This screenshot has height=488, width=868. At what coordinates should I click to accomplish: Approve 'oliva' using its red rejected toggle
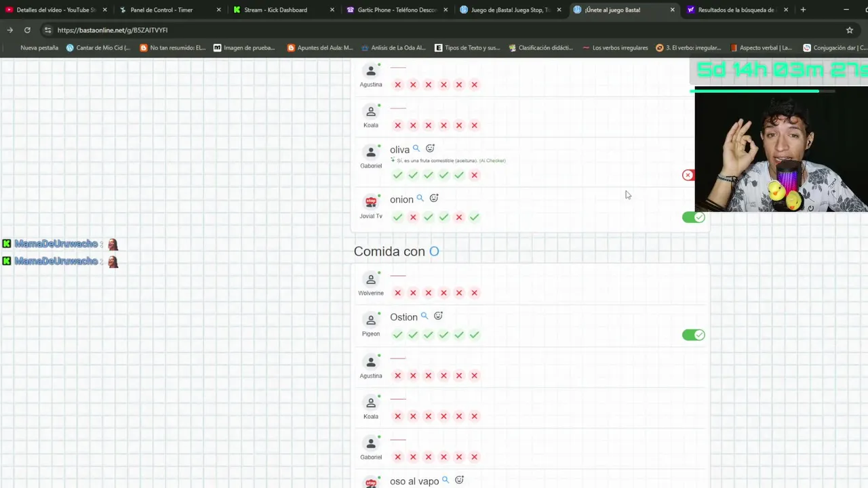click(688, 175)
